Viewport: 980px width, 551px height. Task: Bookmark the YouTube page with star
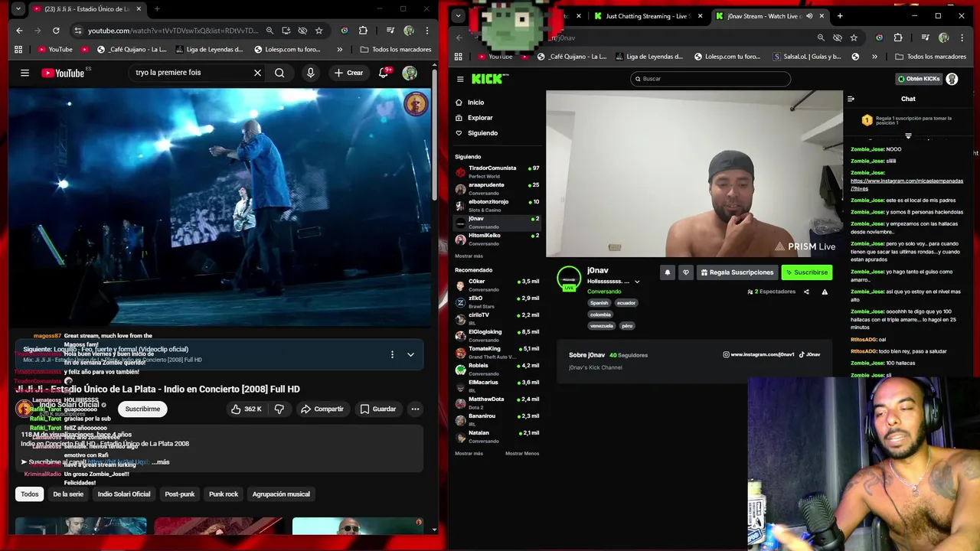click(318, 31)
